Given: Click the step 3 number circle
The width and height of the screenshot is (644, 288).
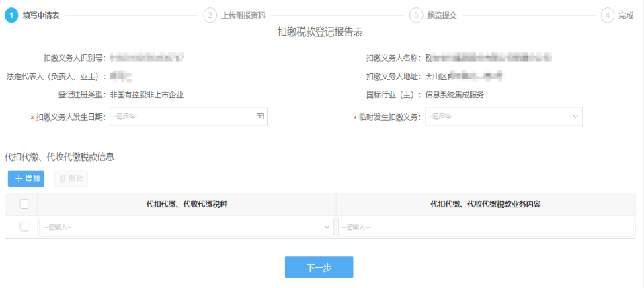Looking at the screenshot, I should click(x=416, y=15).
